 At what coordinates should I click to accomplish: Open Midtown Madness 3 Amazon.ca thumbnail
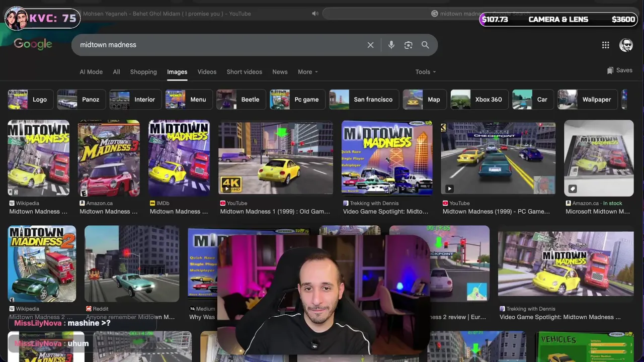coord(109,158)
